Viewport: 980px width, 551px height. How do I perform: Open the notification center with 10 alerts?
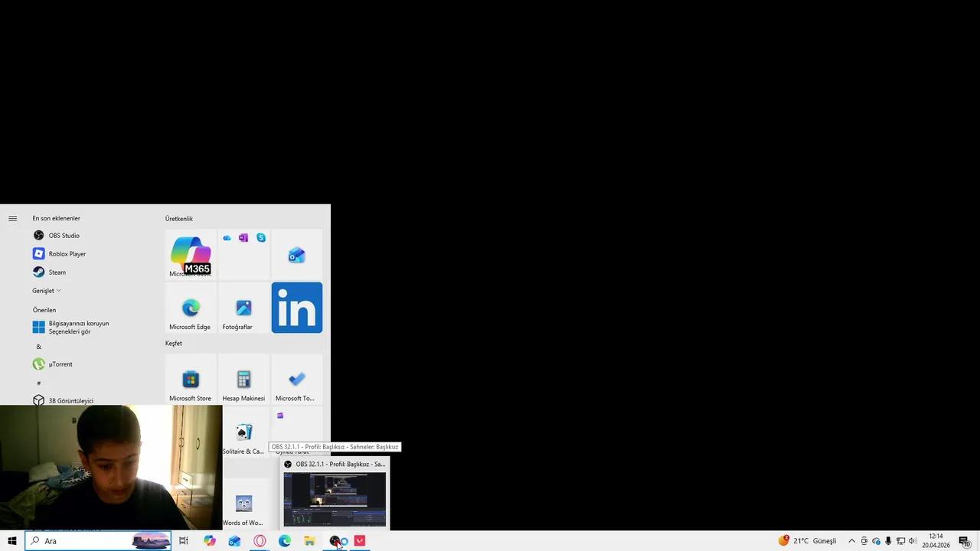(x=965, y=541)
